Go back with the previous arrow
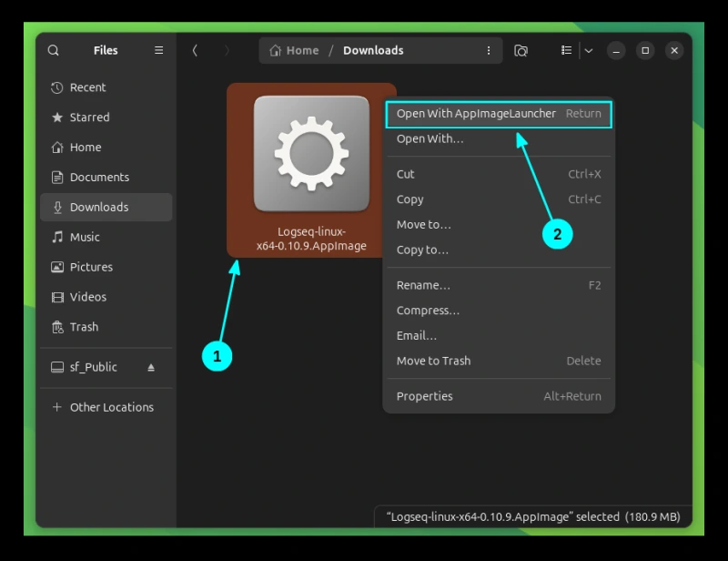The width and height of the screenshot is (728, 561). pyautogui.click(x=195, y=51)
